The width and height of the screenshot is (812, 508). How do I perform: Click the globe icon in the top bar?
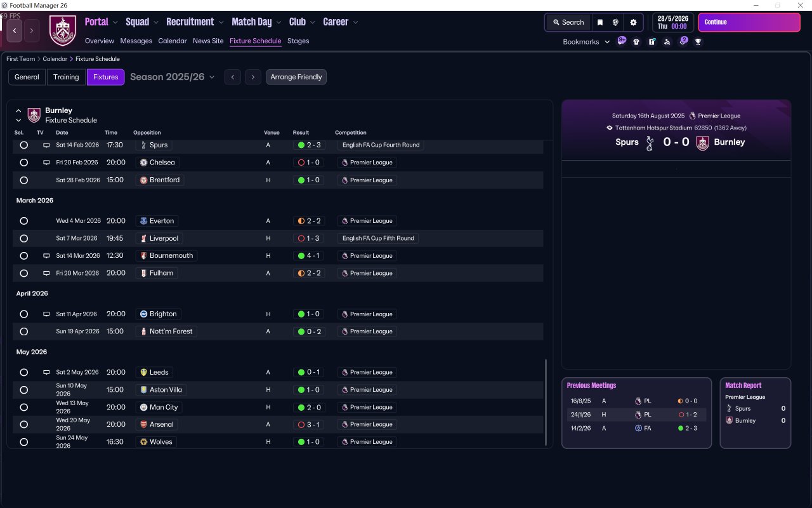pos(615,22)
